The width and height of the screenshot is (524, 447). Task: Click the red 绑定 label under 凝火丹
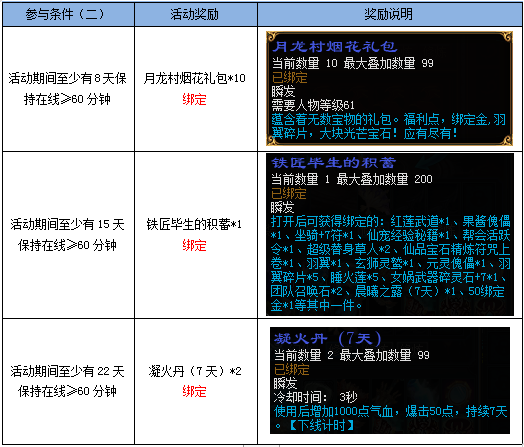point(194,391)
